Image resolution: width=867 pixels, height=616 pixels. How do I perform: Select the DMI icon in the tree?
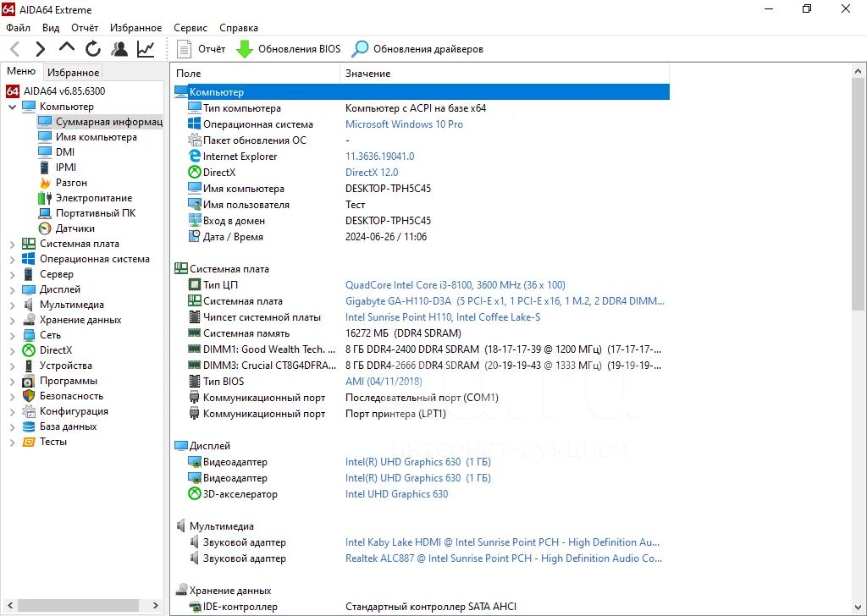pos(45,152)
